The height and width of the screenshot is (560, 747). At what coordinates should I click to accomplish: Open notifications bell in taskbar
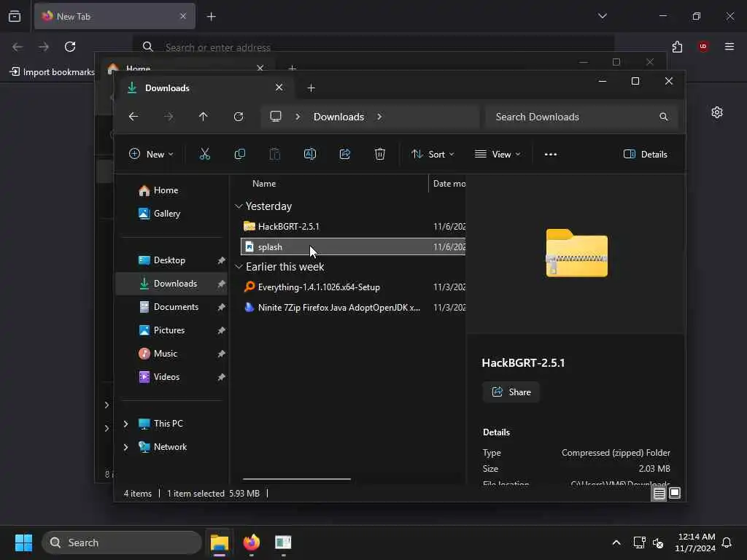tap(727, 542)
